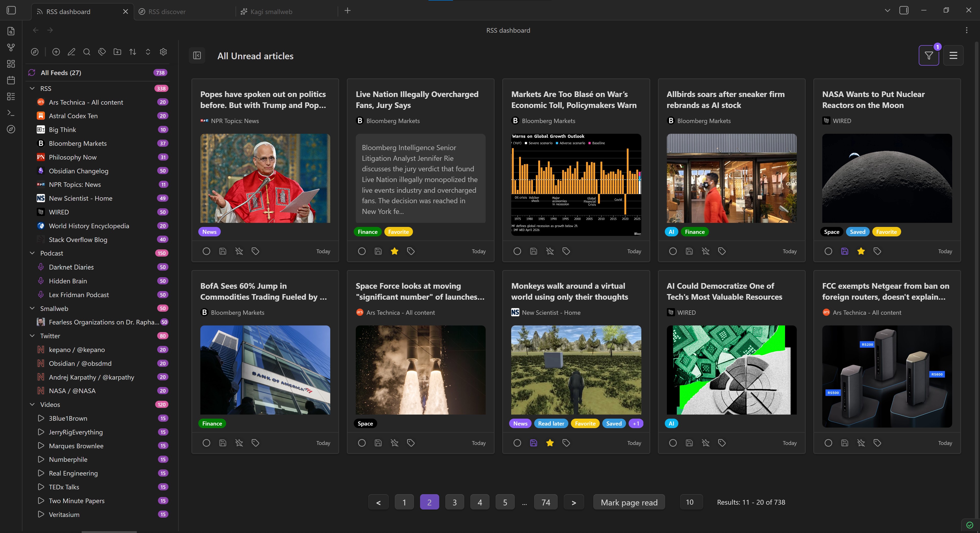Click the Mark page read button
This screenshot has height=533, width=980.
click(x=629, y=502)
